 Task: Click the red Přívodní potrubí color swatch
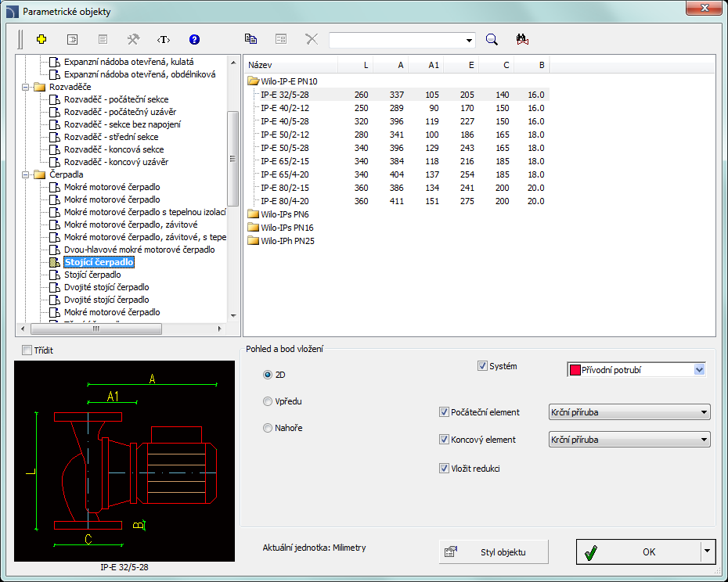pos(575,370)
